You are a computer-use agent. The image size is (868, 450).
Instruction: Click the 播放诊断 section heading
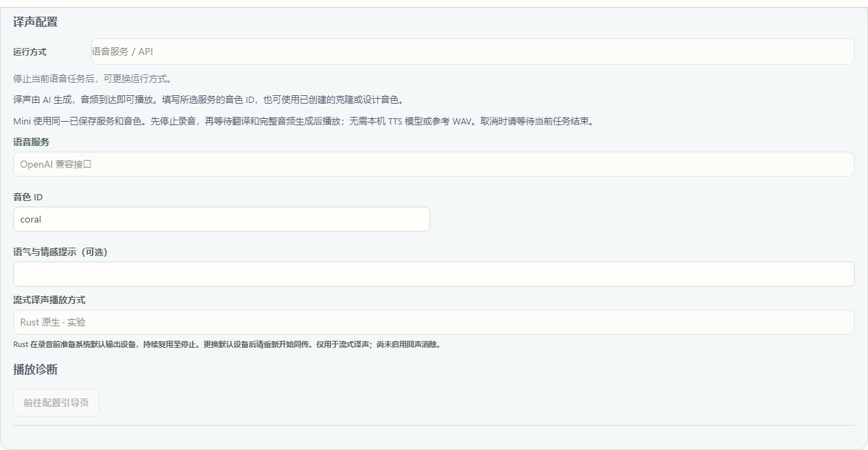tap(35, 370)
